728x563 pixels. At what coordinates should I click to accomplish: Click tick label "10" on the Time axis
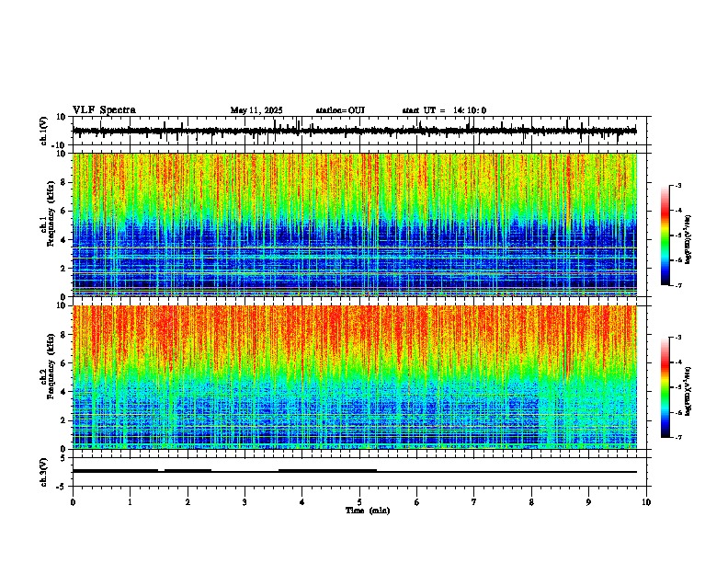click(646, 502)
